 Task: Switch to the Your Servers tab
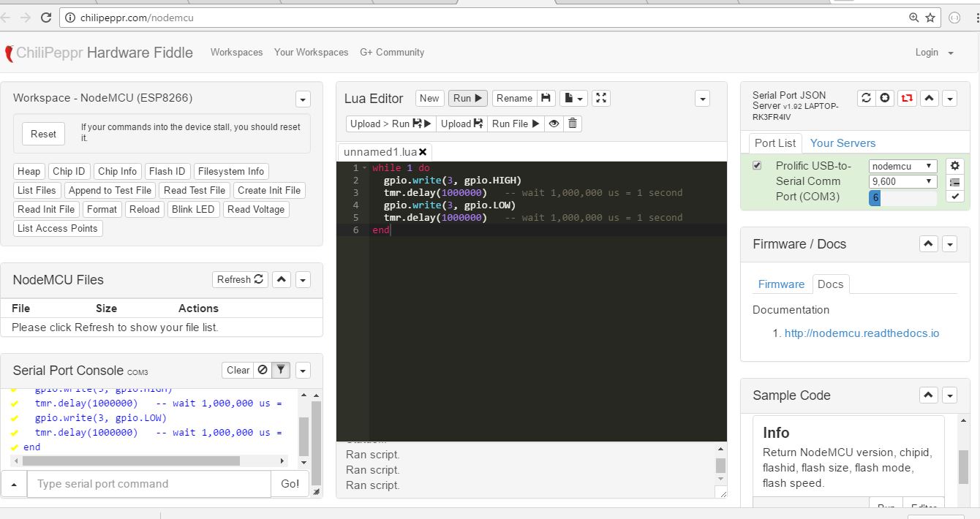(x=843, y=143)
